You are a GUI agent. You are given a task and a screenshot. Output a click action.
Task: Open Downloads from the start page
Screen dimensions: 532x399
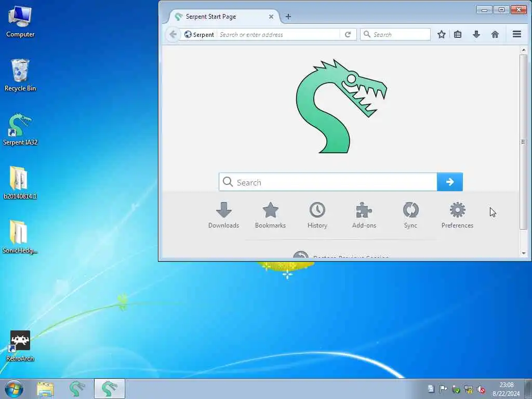(x=223, y=215)
